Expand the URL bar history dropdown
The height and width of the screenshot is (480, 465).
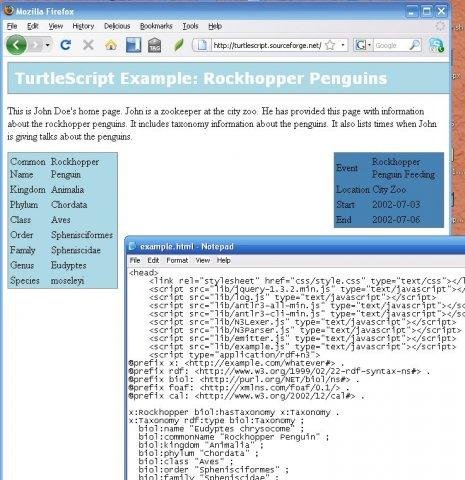(x=343, y=45)
